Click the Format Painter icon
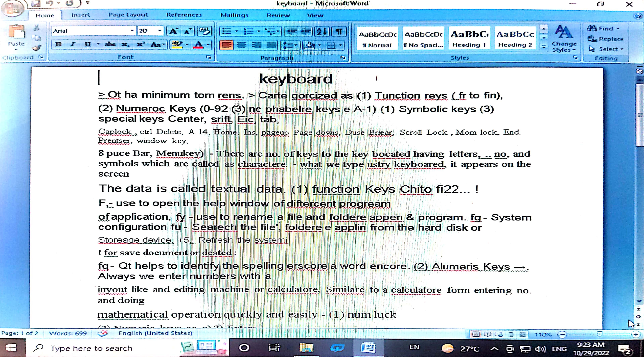 36,47
